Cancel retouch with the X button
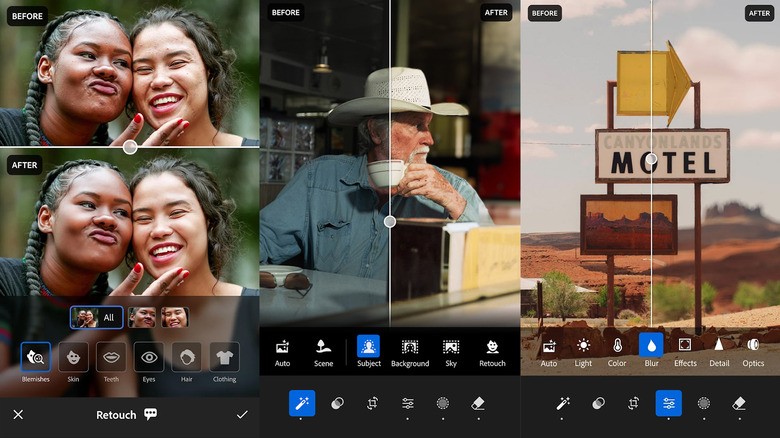Viewport: 780px width, 438px height. 18,414
